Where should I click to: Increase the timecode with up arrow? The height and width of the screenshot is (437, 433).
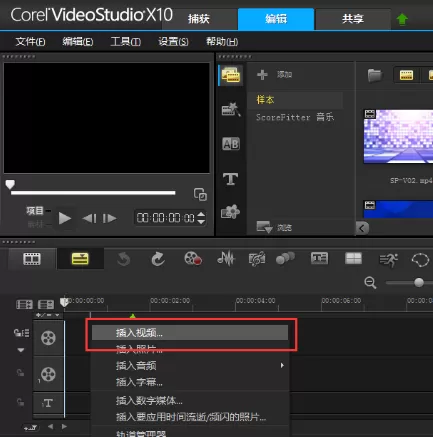tap(201, 214)
